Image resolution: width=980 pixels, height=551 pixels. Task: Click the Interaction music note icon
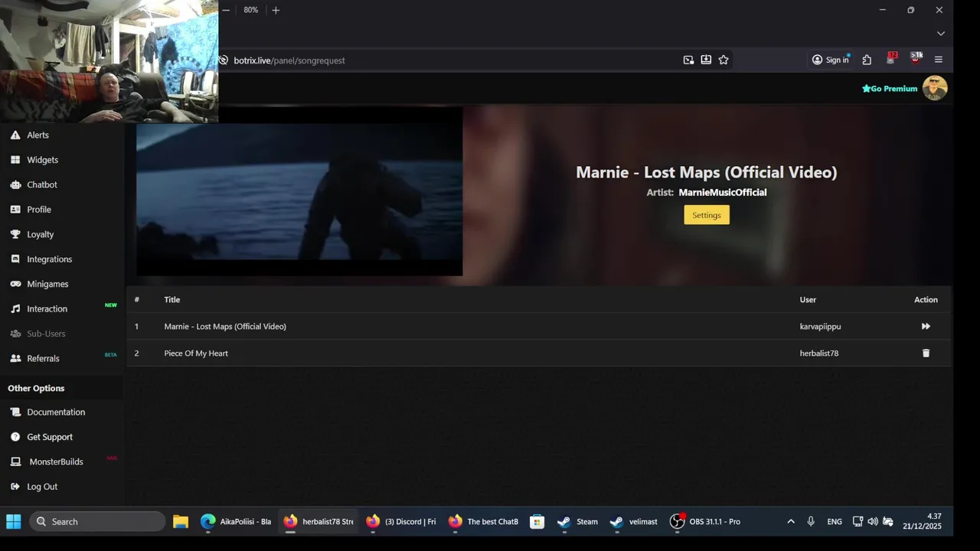(x=15, y=309)
